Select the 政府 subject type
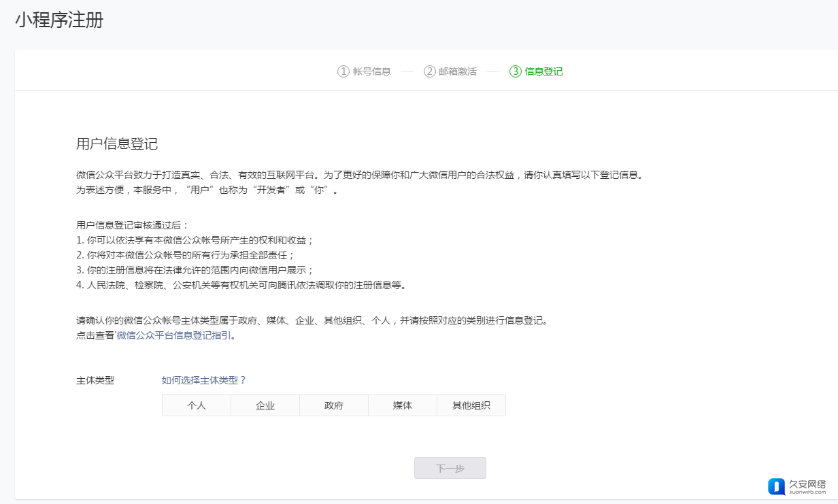The height and width of the screenshot is (504, 838). [x=334, y=405]
